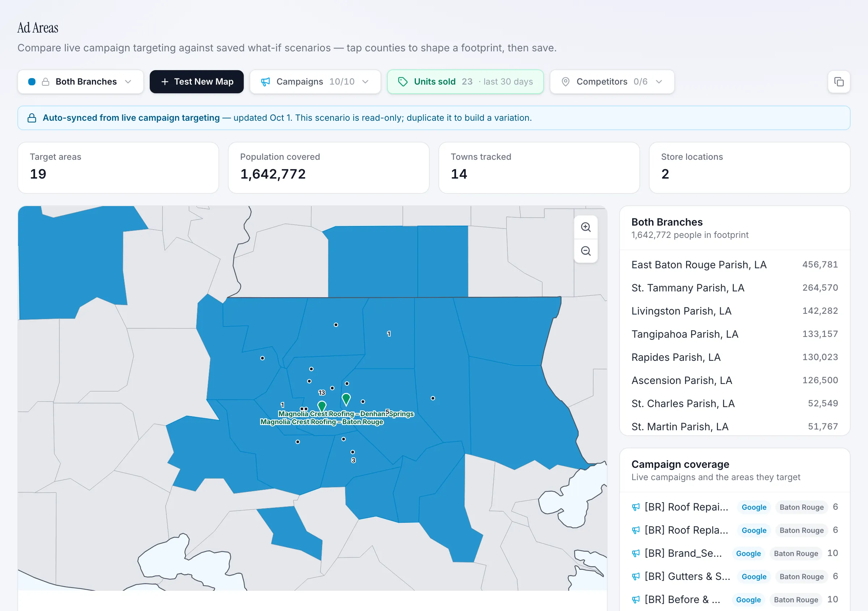Click the map cluster marker labeled 3
The height and width of the screenshot is (611, 868).
353,460
